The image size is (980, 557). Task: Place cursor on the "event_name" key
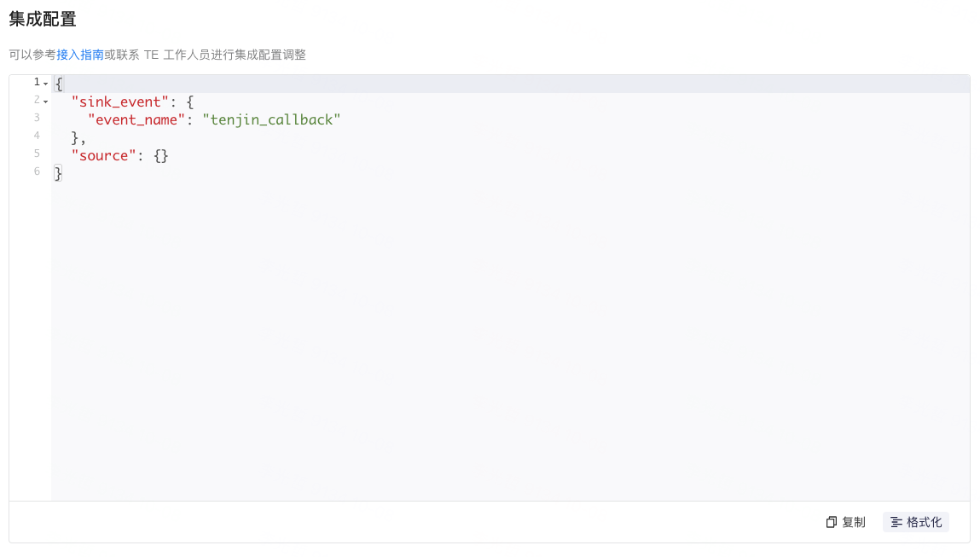tap(136, 120)
